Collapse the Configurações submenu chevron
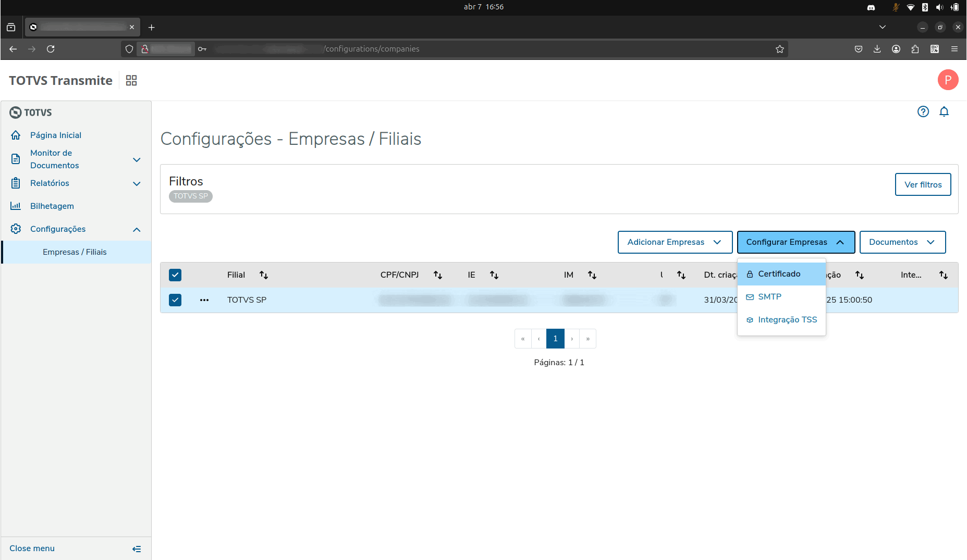Image resolution: width=967 pixels, height=560 pixels. pyautogui.click(x=137, y=229)
